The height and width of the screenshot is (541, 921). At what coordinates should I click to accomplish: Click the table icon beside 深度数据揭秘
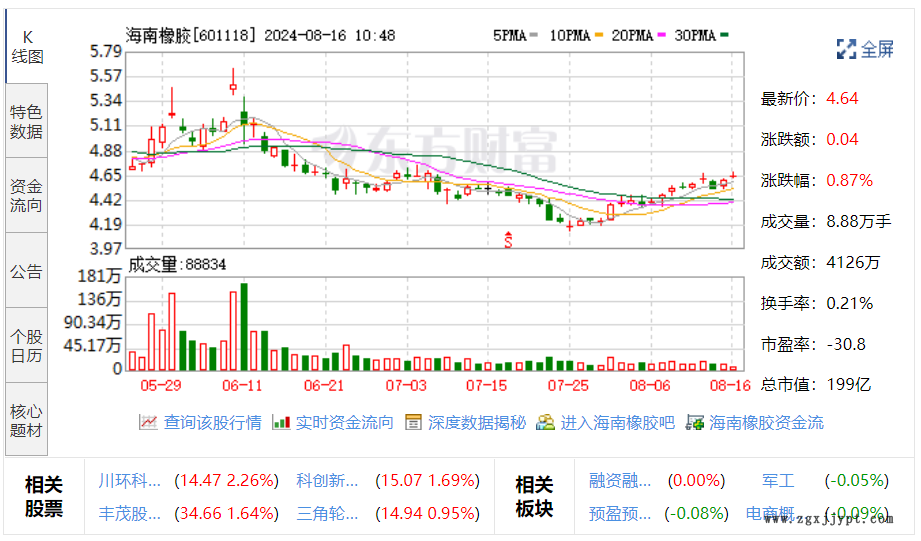click(x=413, y=422)
